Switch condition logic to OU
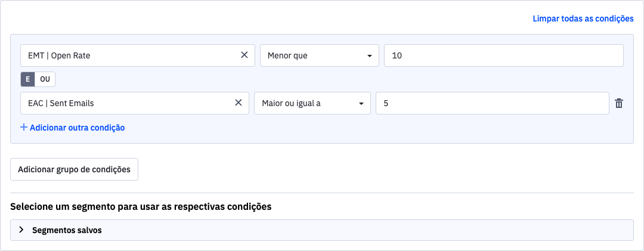The height and width of the screenshot is (251, 644). click(45, 79)
